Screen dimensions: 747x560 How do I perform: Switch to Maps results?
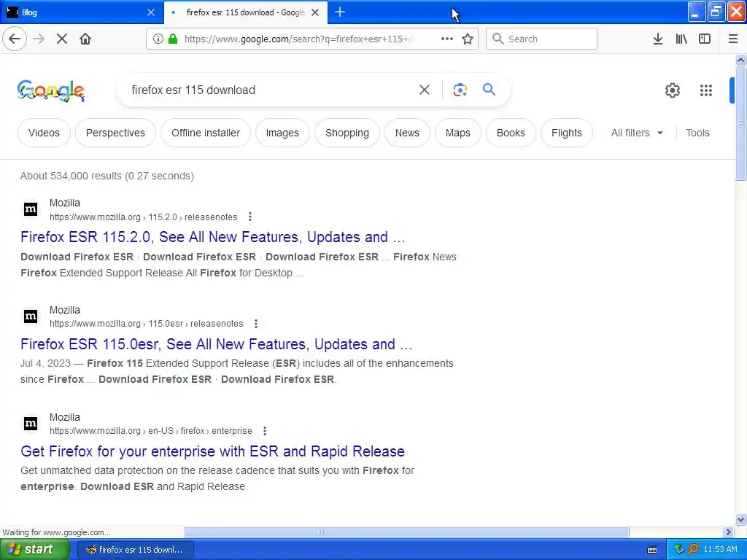458,133
